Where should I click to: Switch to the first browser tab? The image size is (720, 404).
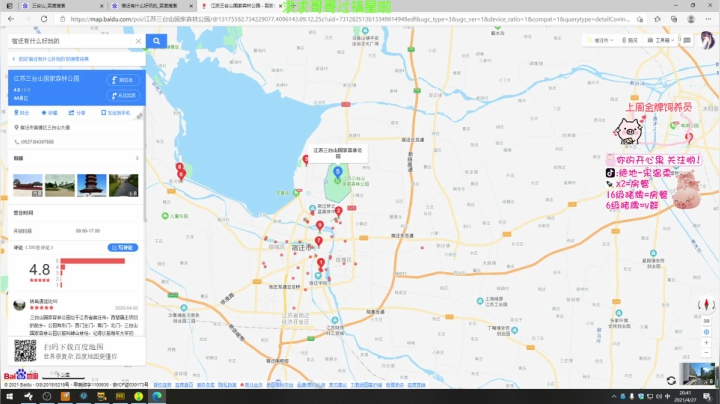(x=60, y=6)
